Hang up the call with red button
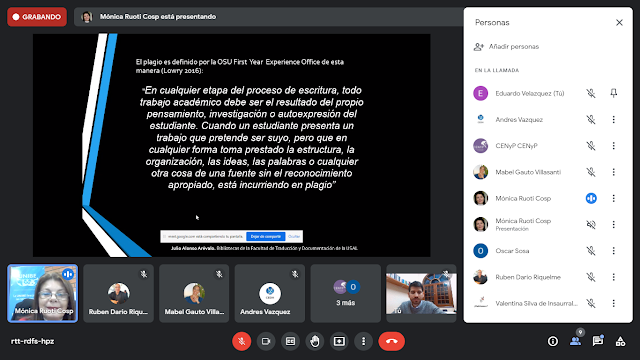This screenshot has width=640, height=360. click(x=391, y=341)
